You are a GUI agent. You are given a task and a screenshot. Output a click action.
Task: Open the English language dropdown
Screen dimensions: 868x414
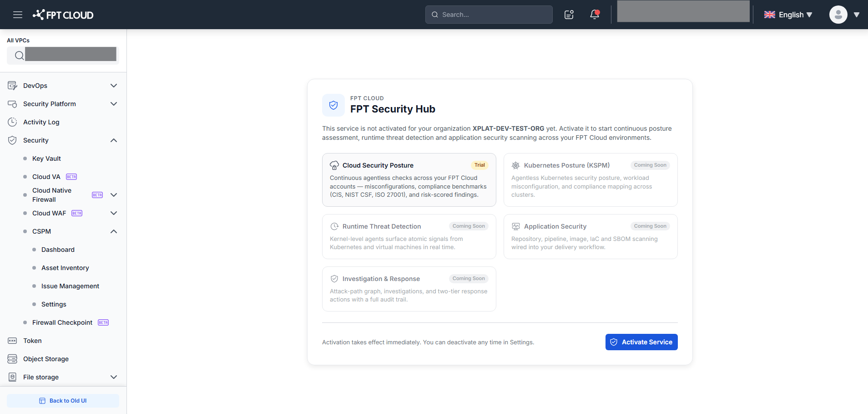[788, 15]
